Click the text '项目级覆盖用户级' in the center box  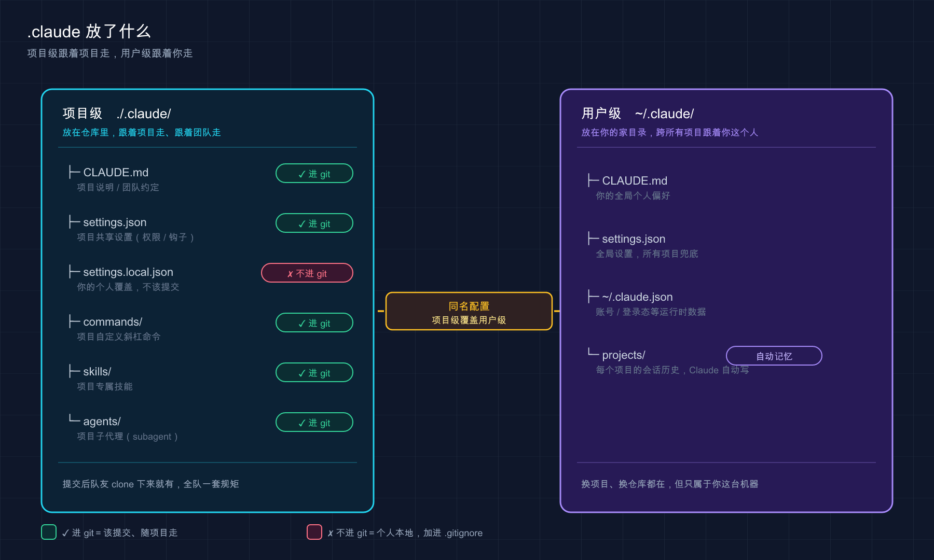point(469,320)
